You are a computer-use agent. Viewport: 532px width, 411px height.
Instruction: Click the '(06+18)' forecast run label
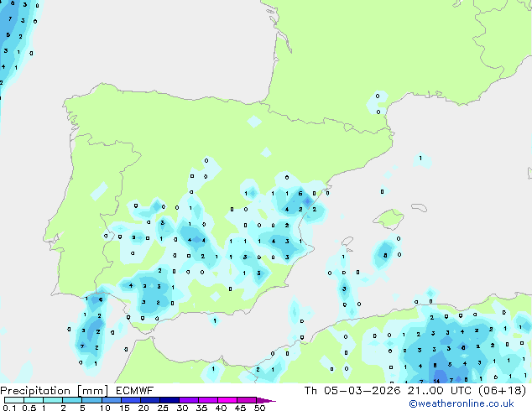click(x=502, y=391)
